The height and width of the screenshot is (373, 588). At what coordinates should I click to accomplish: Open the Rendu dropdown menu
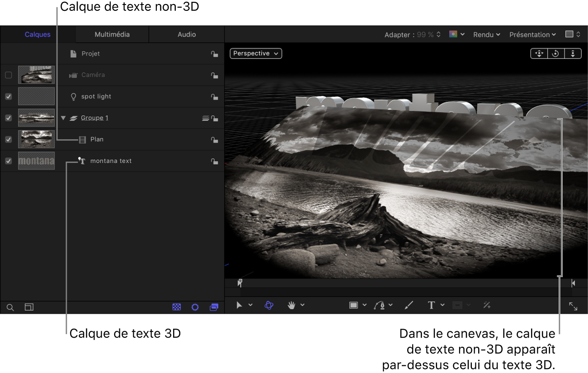[x=486, y=35]
